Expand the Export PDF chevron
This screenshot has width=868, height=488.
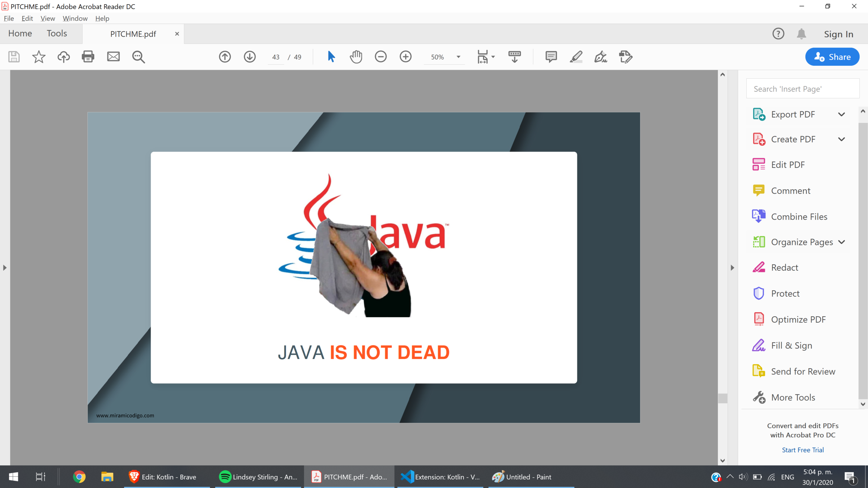(x=841, y=115)
